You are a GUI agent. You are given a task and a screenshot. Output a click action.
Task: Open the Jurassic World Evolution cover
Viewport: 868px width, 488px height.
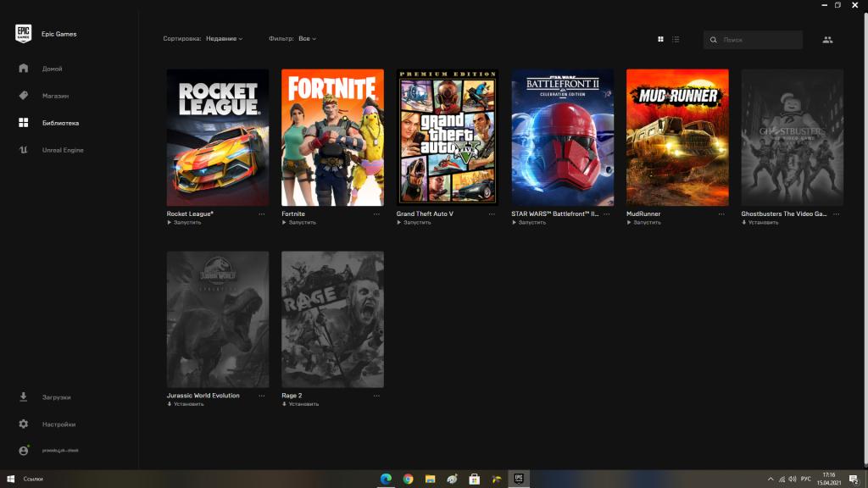point(218,319)
